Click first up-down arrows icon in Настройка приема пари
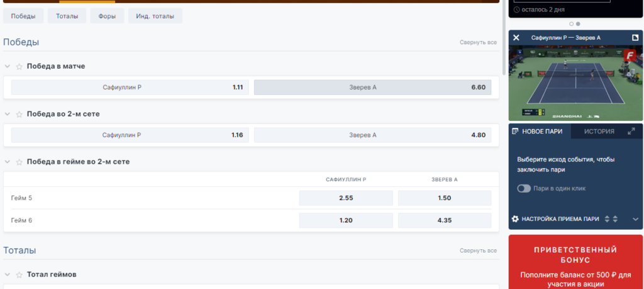The width and height of the screenshot is (644, 289). coord(608,219)
